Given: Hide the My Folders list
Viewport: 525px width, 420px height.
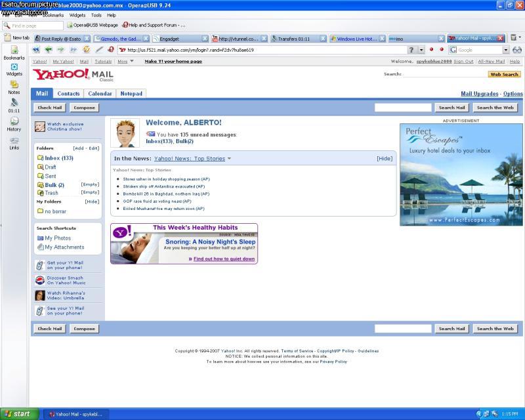Looking at the screenshot, I should point(92,201).
